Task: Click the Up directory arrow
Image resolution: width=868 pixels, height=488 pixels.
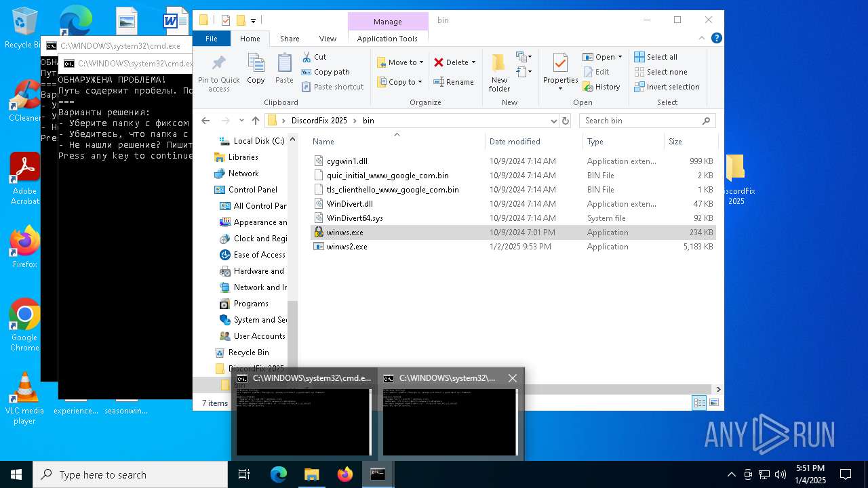Action: pyautogui.click(x=256, y=121)
